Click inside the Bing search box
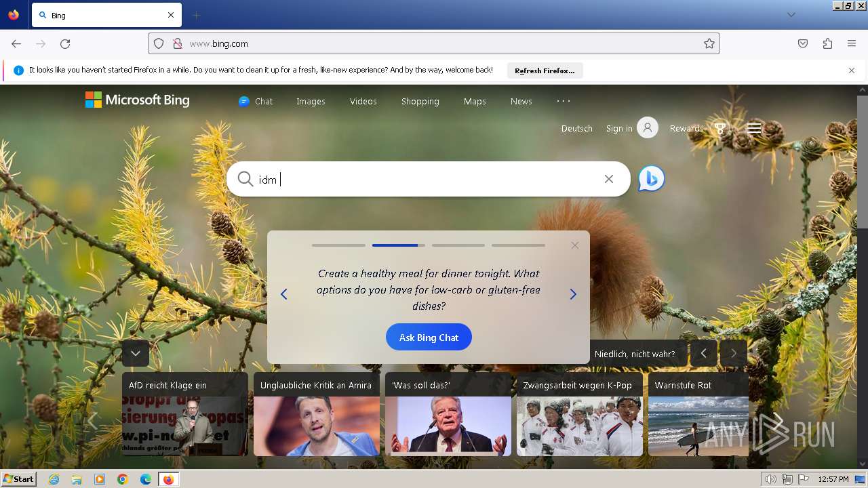The width and height of the screenshot is (868, 488). (x=429, y=179)
